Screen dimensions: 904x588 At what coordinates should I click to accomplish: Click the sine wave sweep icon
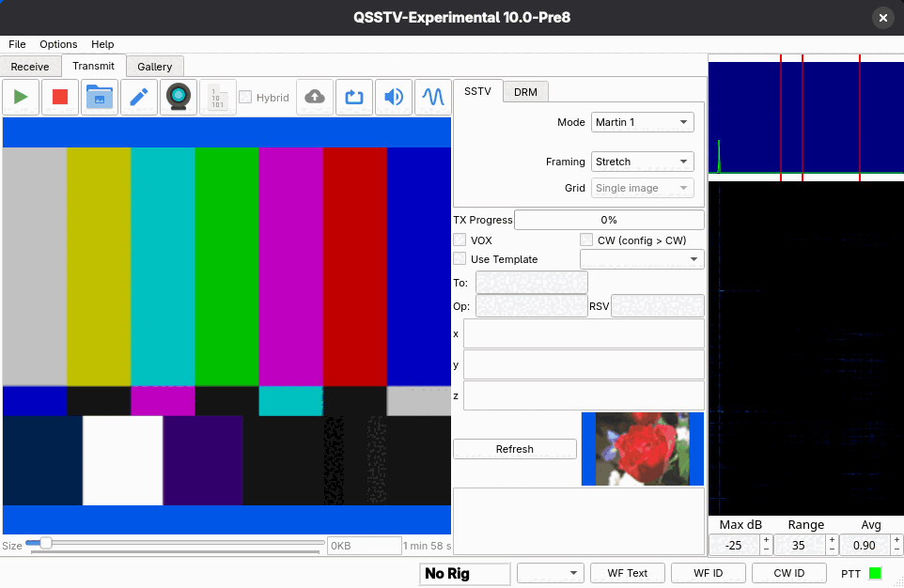click(x=433, y=97)
